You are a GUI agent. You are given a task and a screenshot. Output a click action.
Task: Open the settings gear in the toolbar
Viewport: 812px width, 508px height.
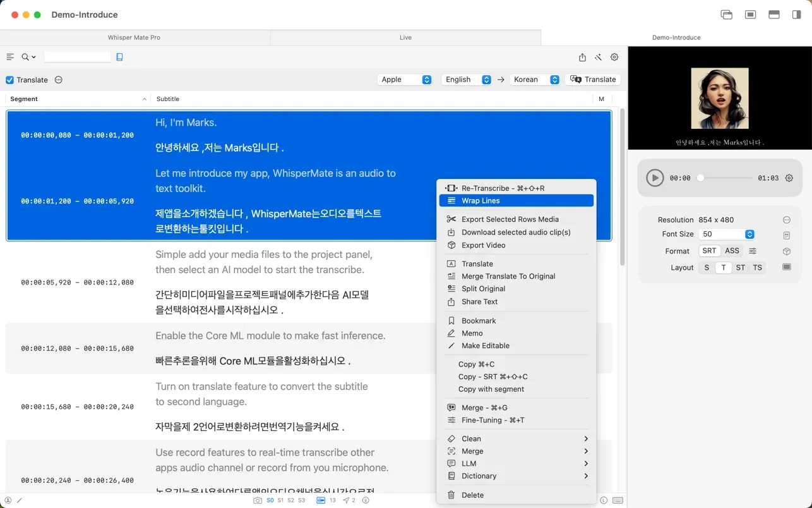tap(614, 57)
